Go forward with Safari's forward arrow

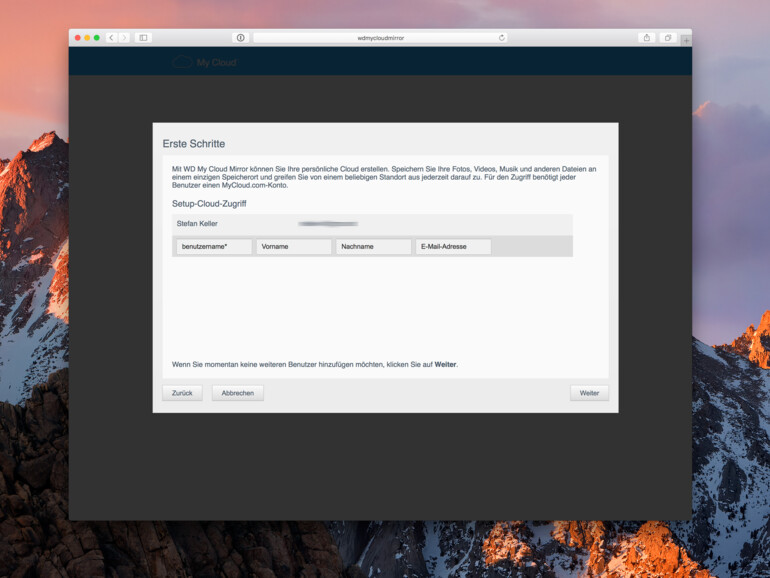124,38
